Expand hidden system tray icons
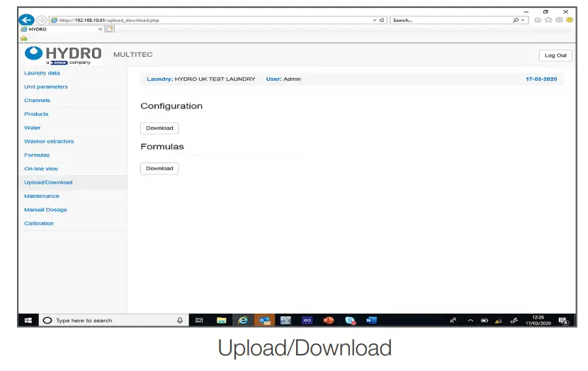 470,321
